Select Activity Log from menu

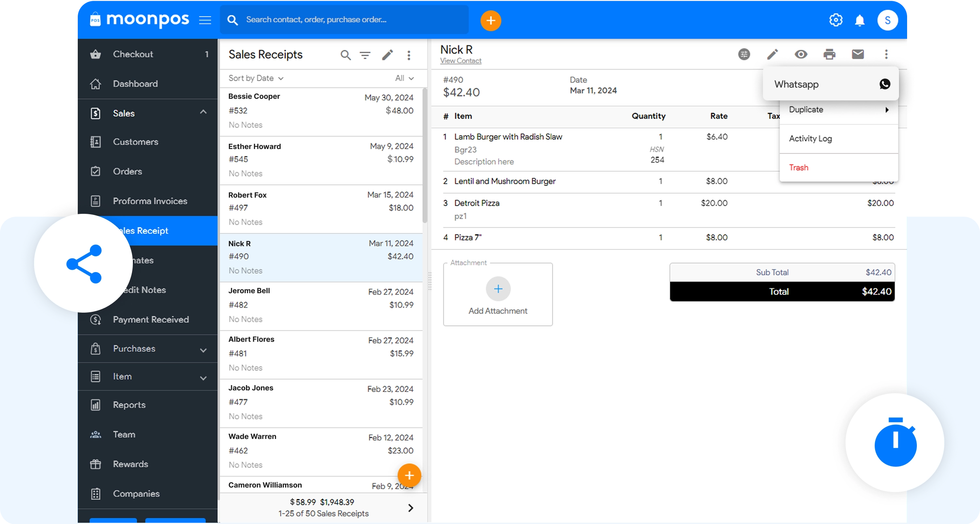(x=810, y=138)
